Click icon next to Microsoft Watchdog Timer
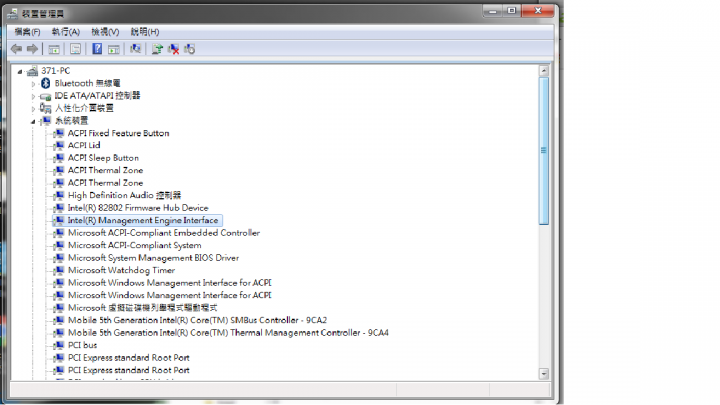Screen dimensions: 720x405 [58, 270]
